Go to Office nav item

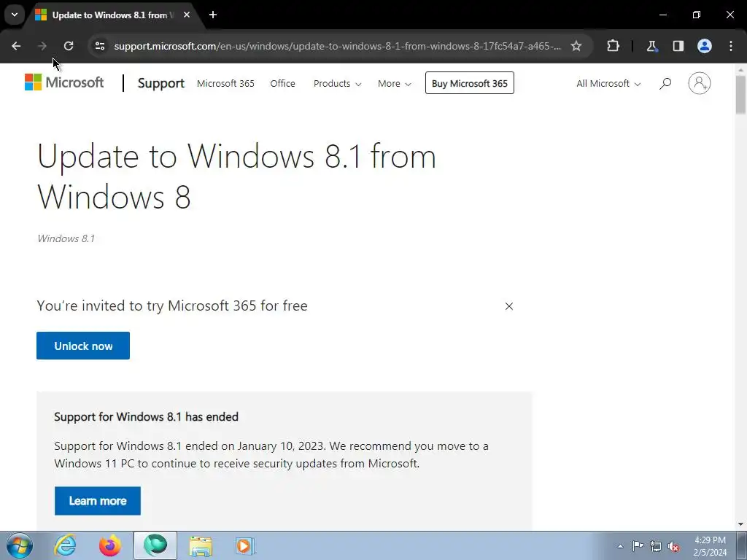click(282, 83)
